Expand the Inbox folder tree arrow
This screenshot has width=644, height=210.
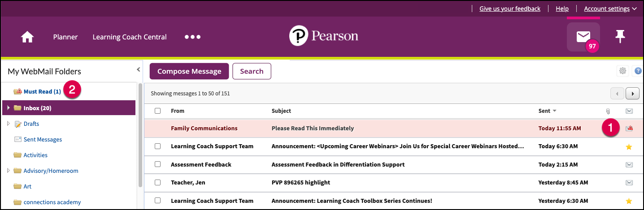[8, 108]
